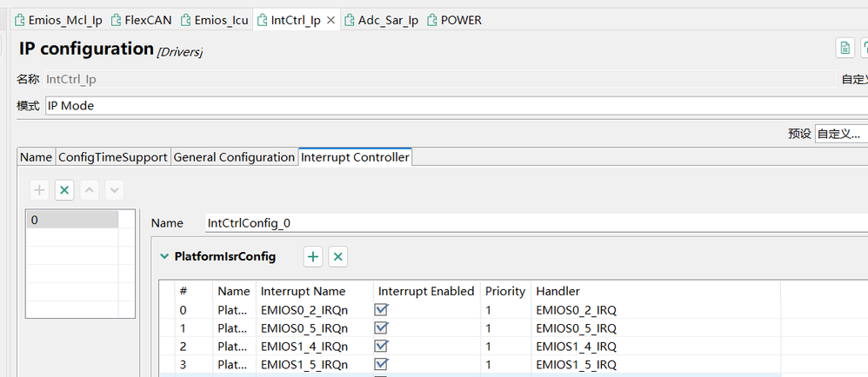Click the move-up arrow icon

[x=89, y=190]
